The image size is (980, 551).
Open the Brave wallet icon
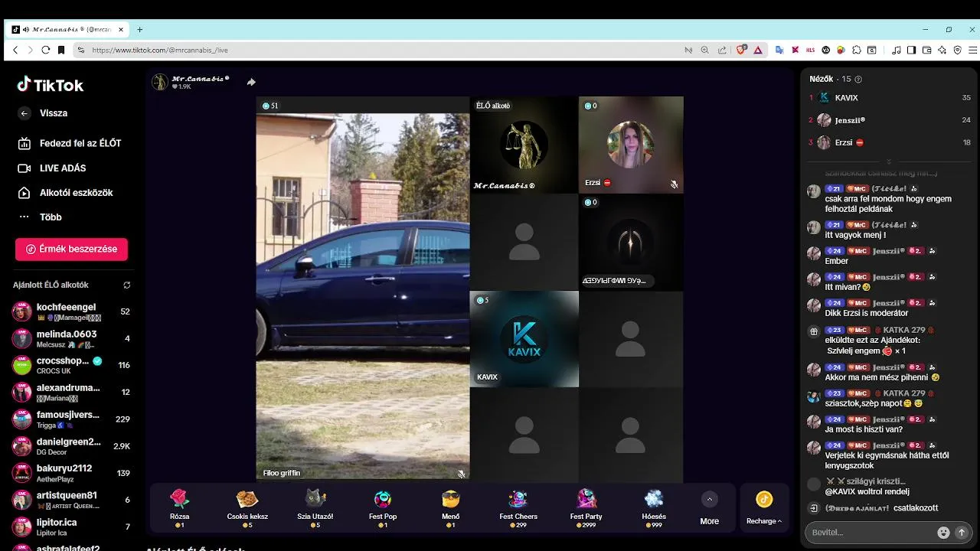coord(926,50)
